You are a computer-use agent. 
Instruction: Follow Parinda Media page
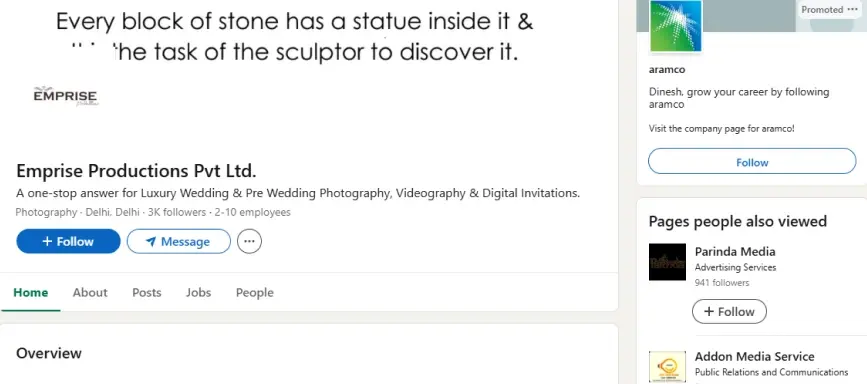tap(729, 312)
